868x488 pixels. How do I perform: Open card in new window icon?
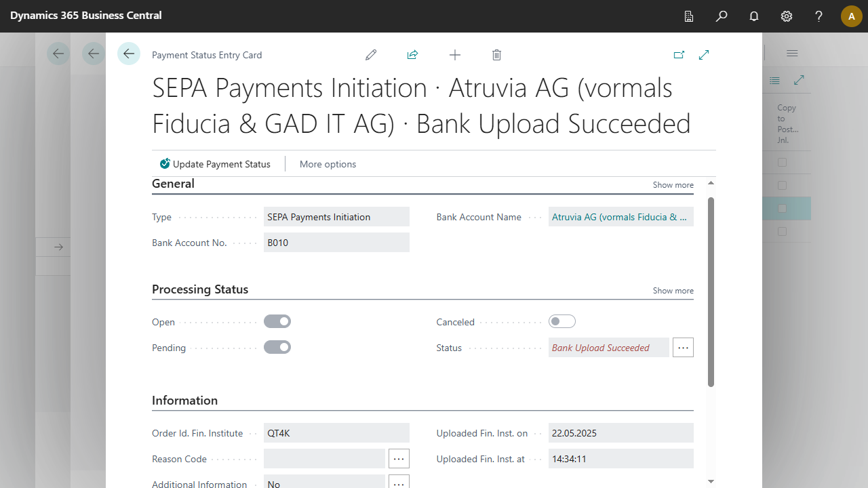[679, 55]
